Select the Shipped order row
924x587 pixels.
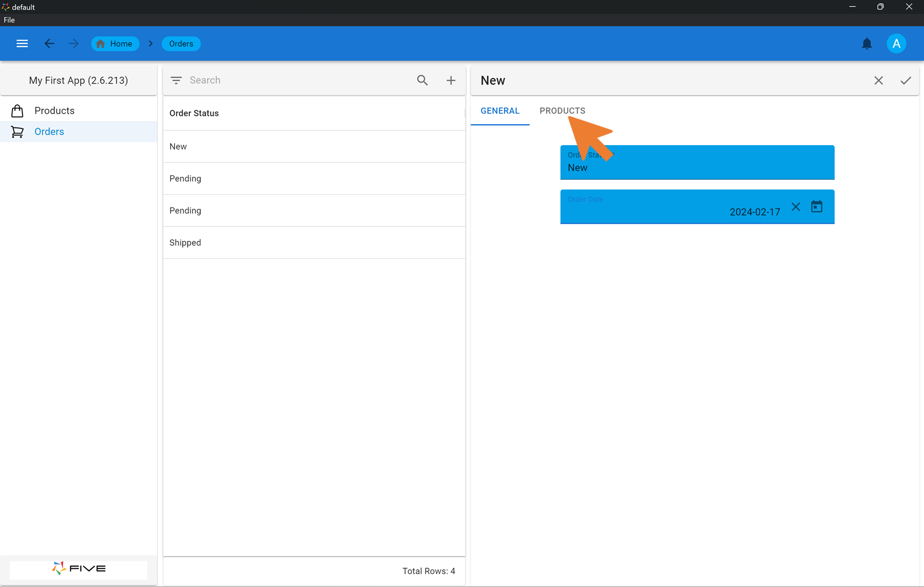point(314,243)
